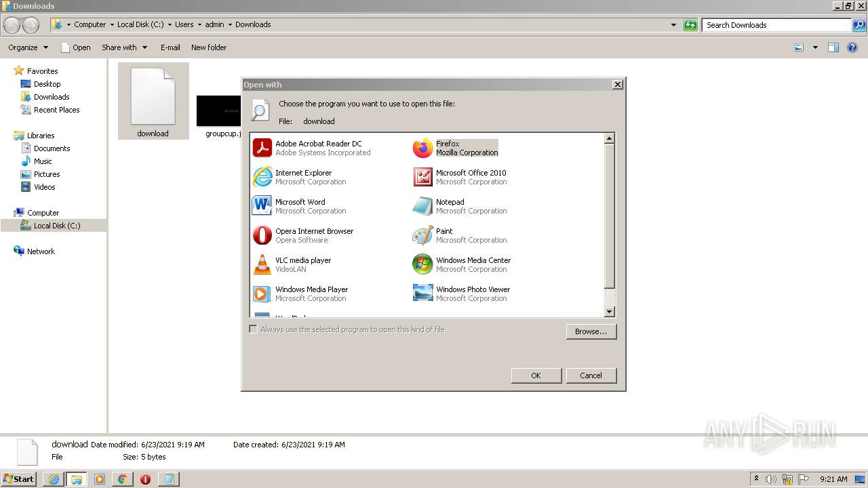Open Internet Explorer from taskbar

point(54,479)
